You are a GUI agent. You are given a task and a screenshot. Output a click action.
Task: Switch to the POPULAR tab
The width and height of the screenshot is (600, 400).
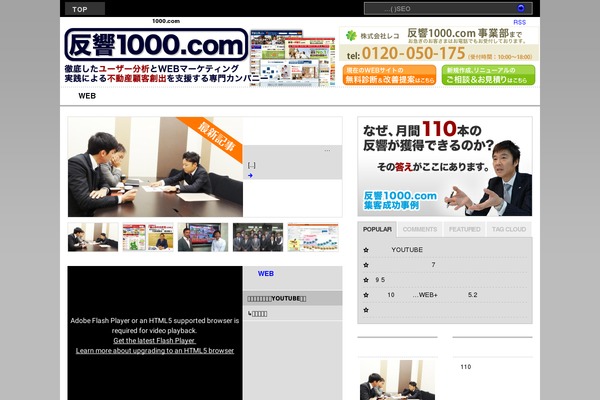(377, 229)
